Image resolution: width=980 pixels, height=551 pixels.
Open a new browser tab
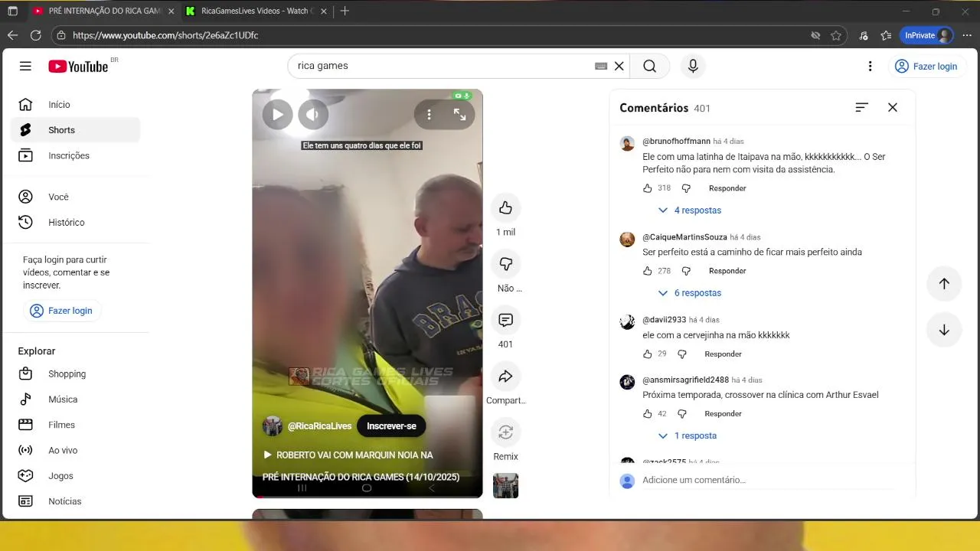click(x=345, y=11)
